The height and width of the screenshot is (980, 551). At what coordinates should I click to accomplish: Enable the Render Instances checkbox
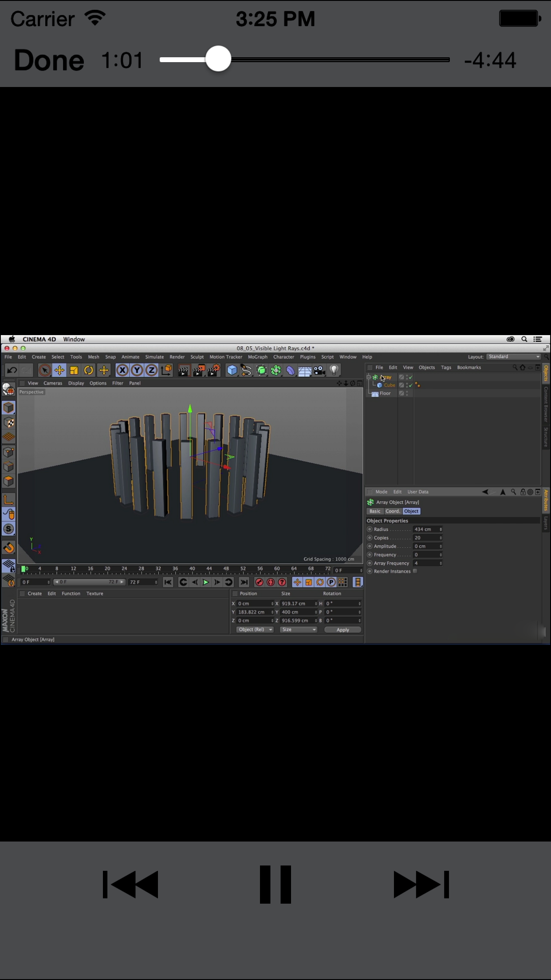point(415,571)
